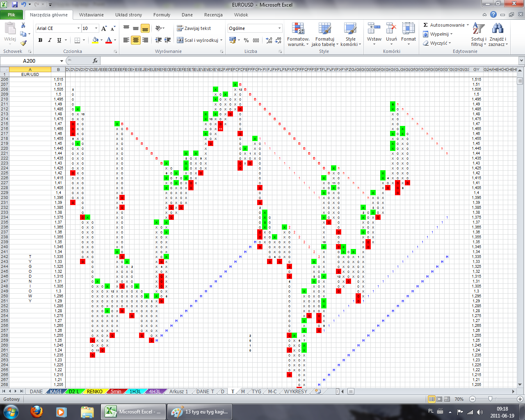
Task: Increase font size with the grow-font icon
Action: (x=104, y=28)
